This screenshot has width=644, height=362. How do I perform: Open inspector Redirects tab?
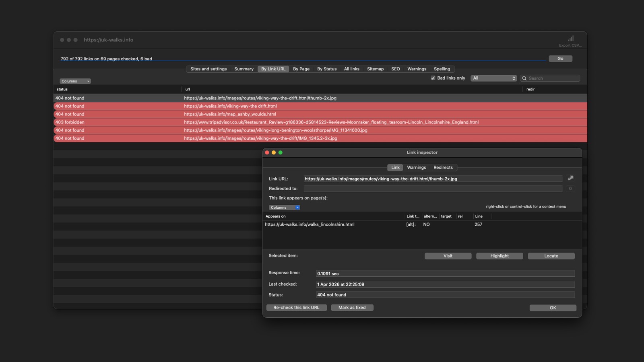(443, 167)
